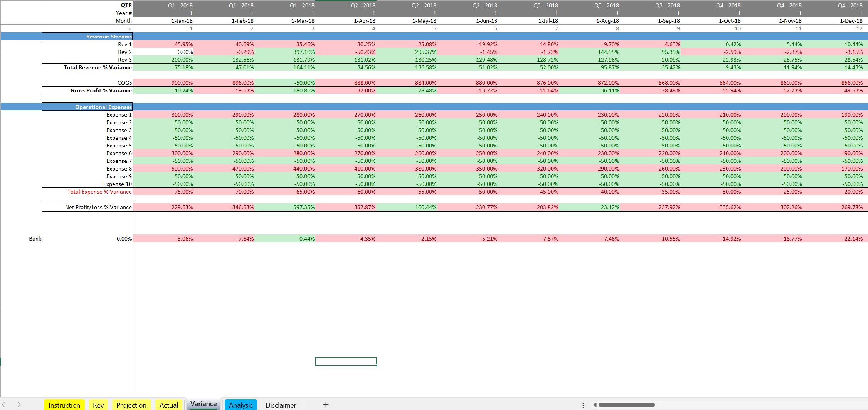Screen dimensions: 868x410
Task: Click the empty cell with green selection border
Action: [x=346, y=361]
